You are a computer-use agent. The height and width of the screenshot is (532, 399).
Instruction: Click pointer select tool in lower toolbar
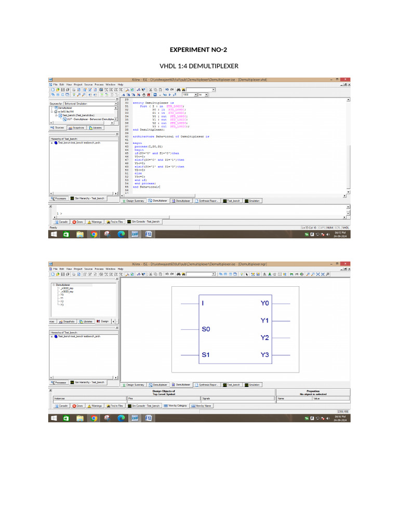[247, 274]
